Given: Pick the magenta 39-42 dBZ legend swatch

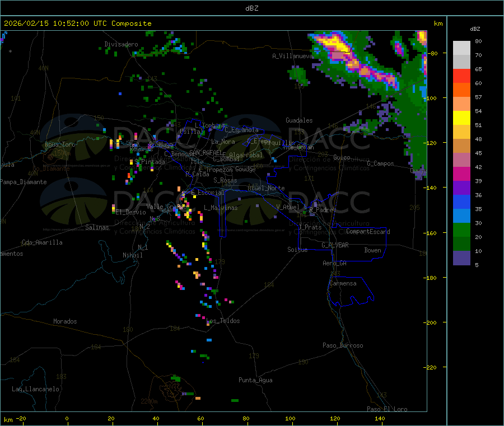Looking at the screenshot, I should 461,174.
